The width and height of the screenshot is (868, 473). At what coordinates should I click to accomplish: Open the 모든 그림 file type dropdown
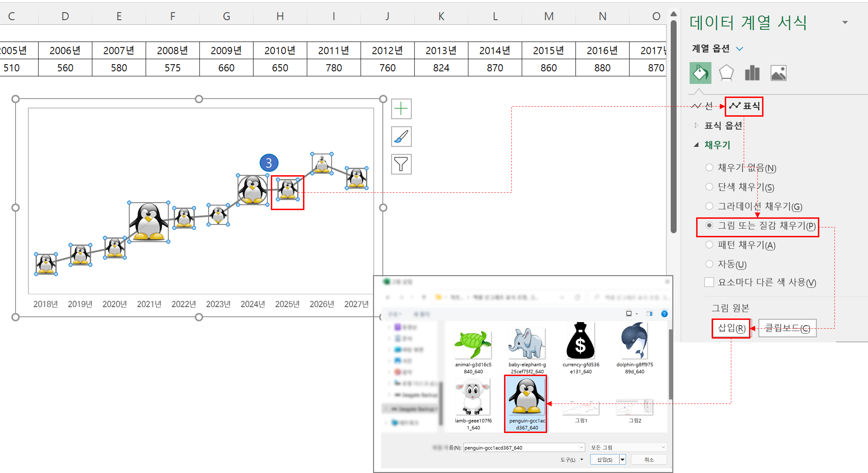[628, 447]
